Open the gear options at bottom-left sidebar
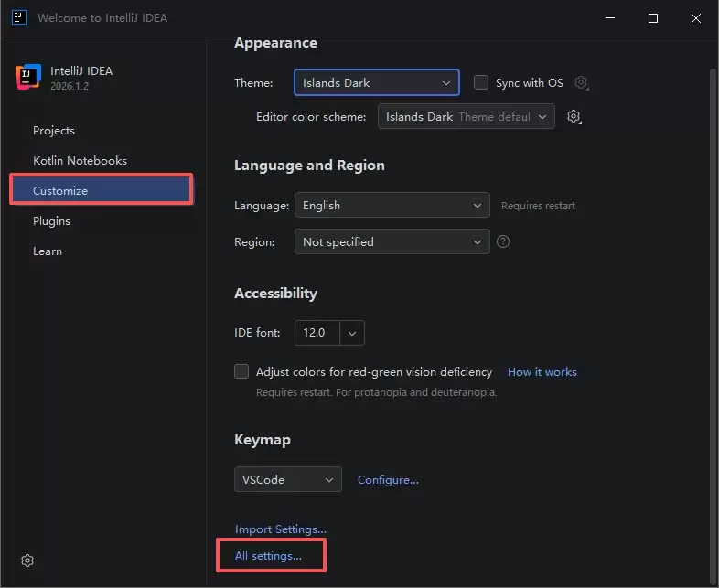 tap(27, 560)
